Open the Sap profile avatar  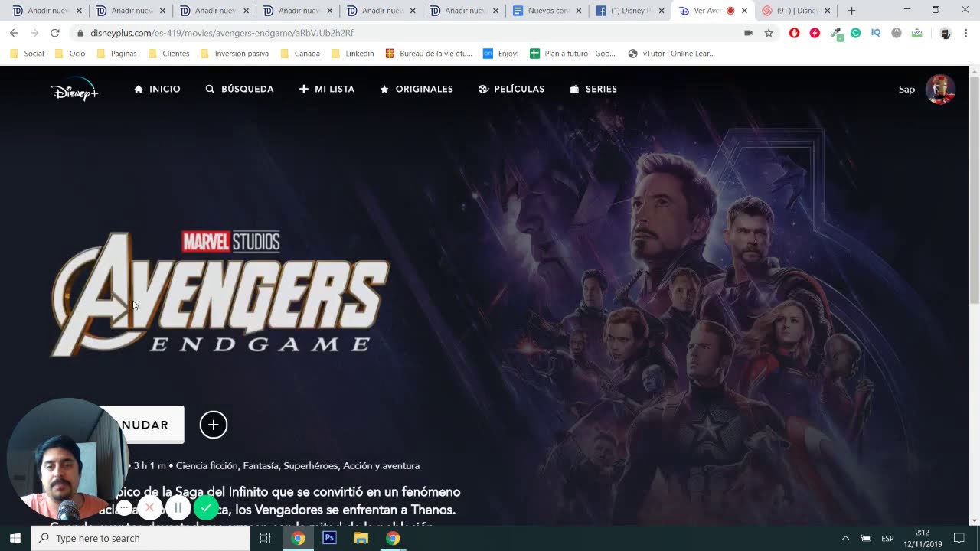940,90
